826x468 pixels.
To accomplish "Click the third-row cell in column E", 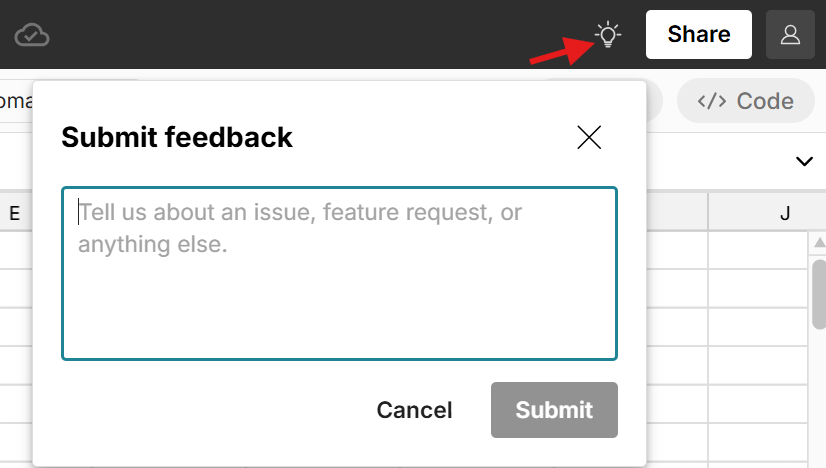I will (x=14, y=327).
